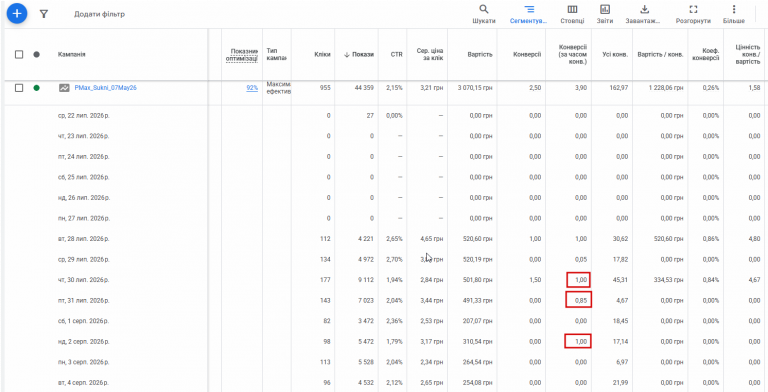The image size is (768, 392).
Task: Click the 334,53 грн cost per conversion cell
Action: [x=670, y=280]
